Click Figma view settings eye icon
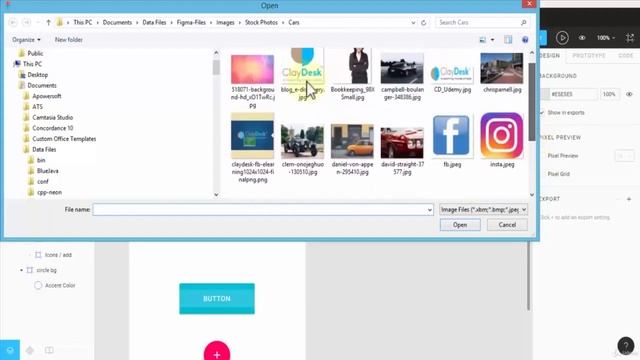 tap(582, 38)
